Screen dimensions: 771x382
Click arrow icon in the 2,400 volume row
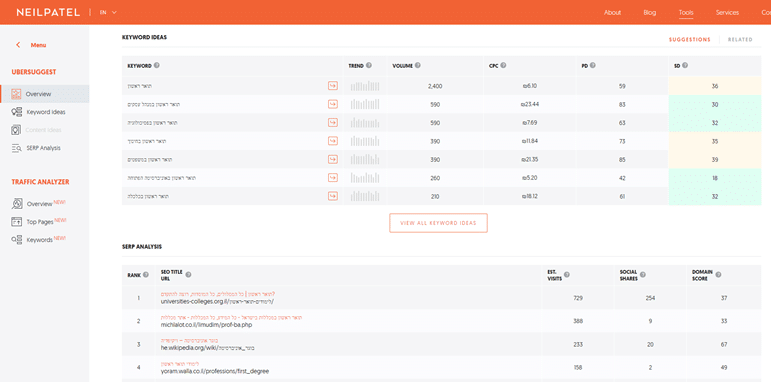pos(333,86)
